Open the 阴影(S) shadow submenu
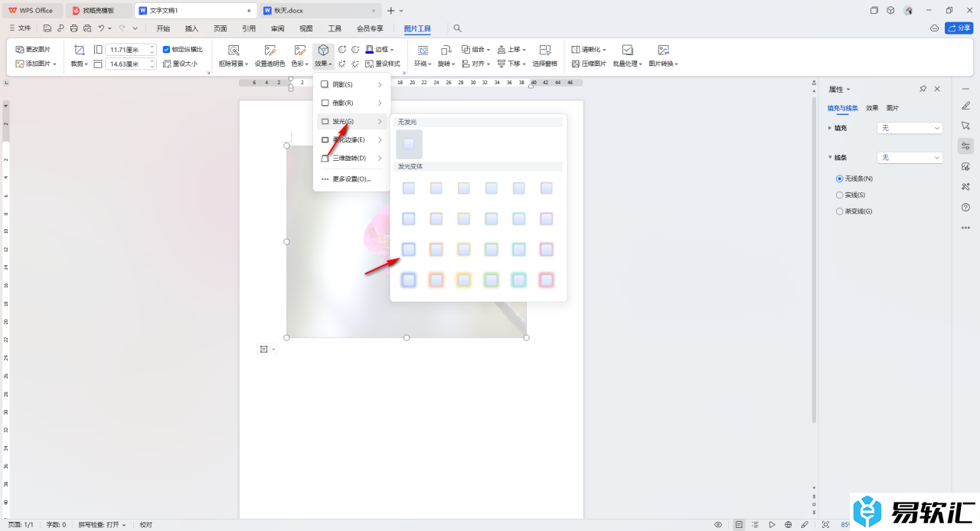The width and height of the screenshot is (980, 531). click(352, 84)
